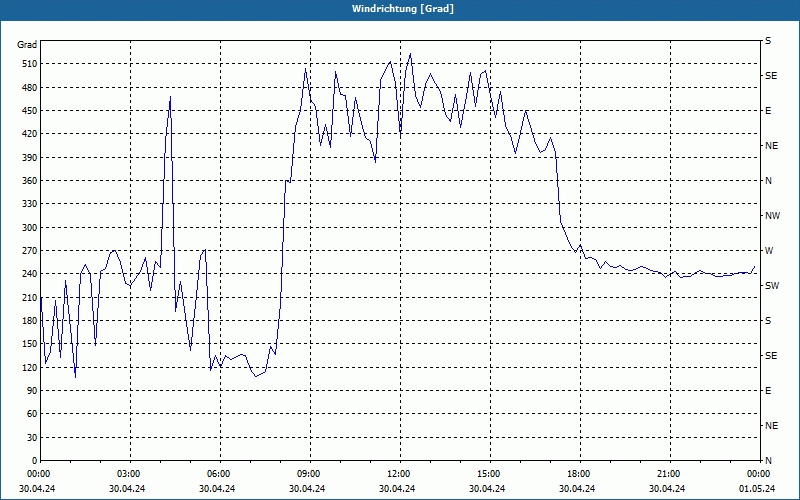
Task: Click the 'Windrichtung [Grad]' chart title
Action: [x=403, y=9]
